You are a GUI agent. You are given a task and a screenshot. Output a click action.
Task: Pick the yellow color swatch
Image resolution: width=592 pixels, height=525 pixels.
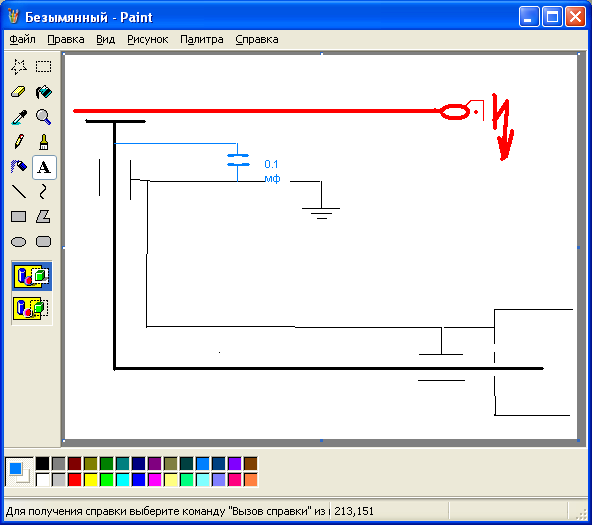tap(91, 480)
